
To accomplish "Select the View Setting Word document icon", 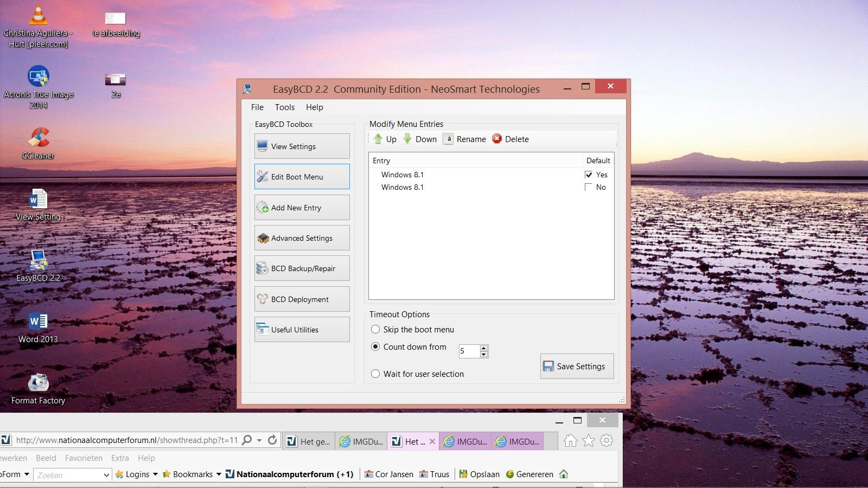I will tap(38, 205).
